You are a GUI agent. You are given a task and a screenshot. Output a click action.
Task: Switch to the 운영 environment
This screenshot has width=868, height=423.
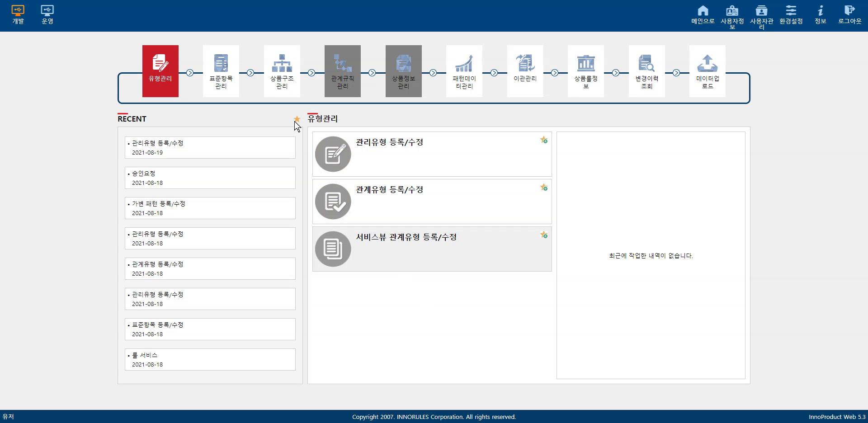click(47, 14)
